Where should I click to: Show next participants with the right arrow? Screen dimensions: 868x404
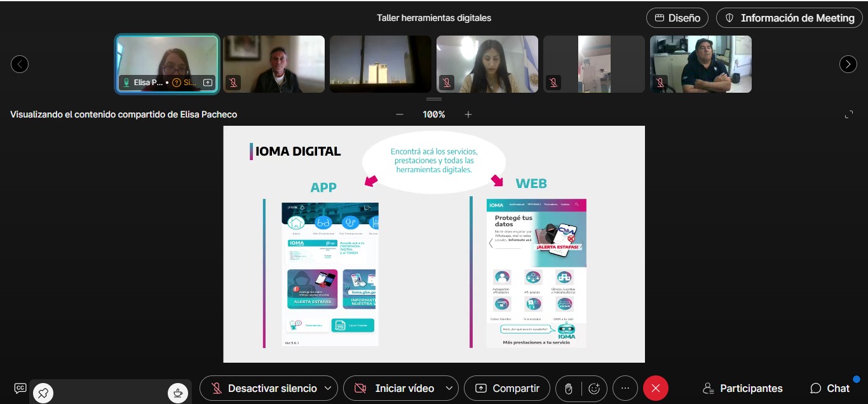(x=848, y=64)
